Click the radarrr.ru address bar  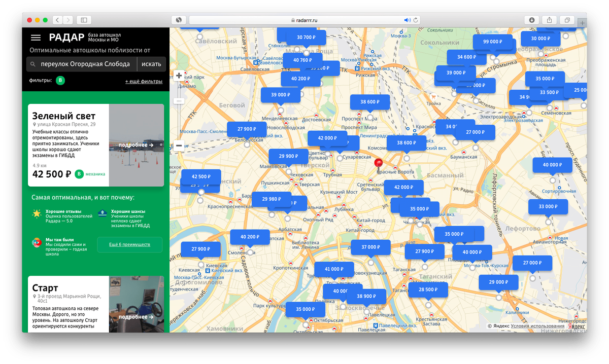click(x=304, y=20)
